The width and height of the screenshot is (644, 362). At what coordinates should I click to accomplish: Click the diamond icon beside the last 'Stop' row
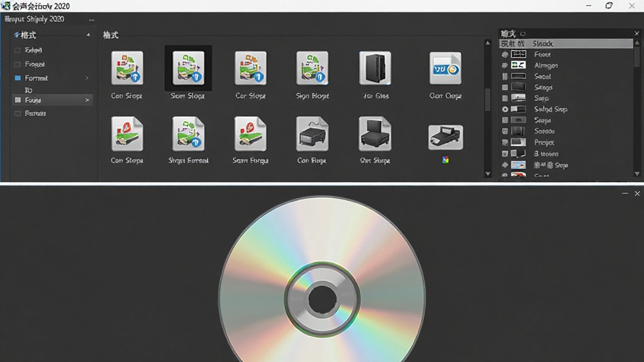point(505,165)
